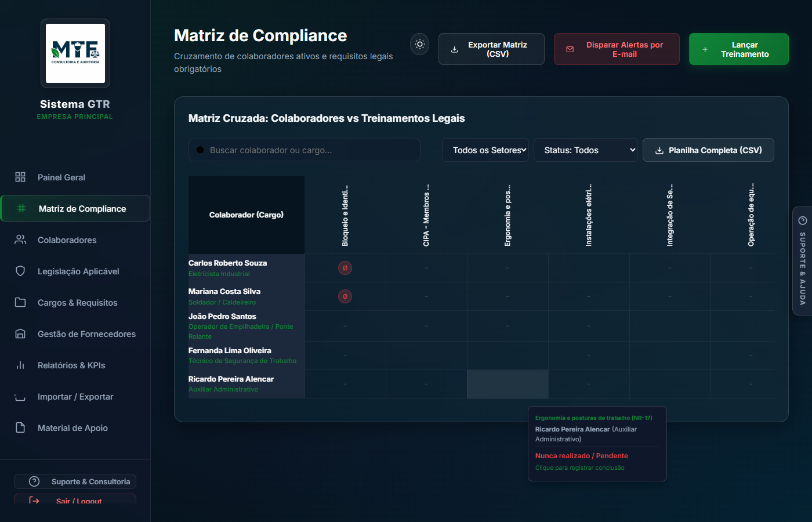The width and height of the screenshot is (812, 522).
Task: Click the download icon in Exportar Matriz
Action: pos(455,49)
